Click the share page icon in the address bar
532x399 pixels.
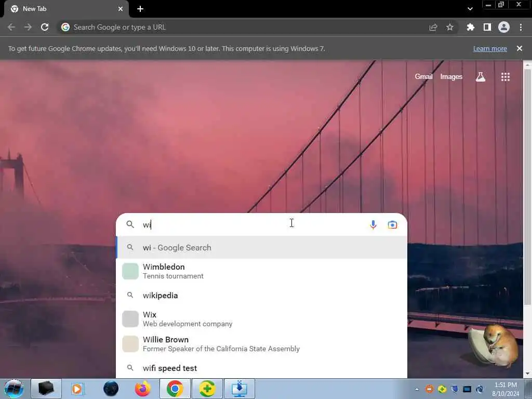click(x=433, y=27)
